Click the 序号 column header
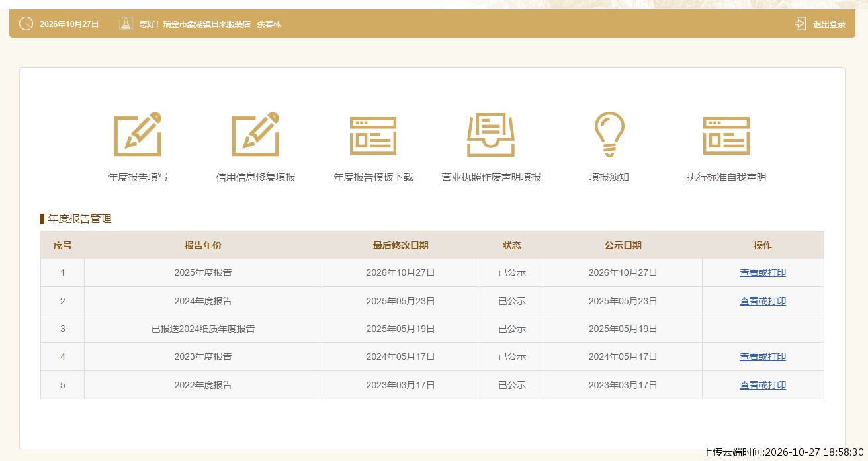Screen dimensions: 868x461 (x=63, y=245)
